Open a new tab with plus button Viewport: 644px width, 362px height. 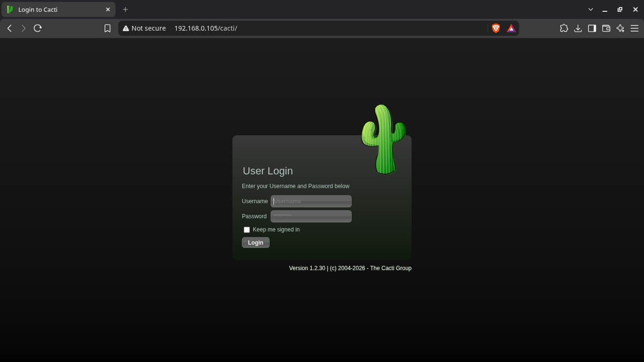click(x=125, y=9)
